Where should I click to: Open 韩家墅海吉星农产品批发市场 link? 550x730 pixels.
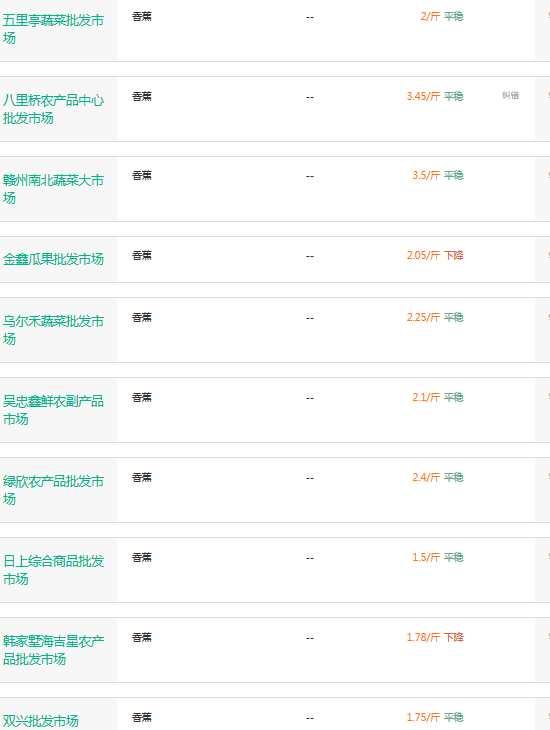pos(53,650)
